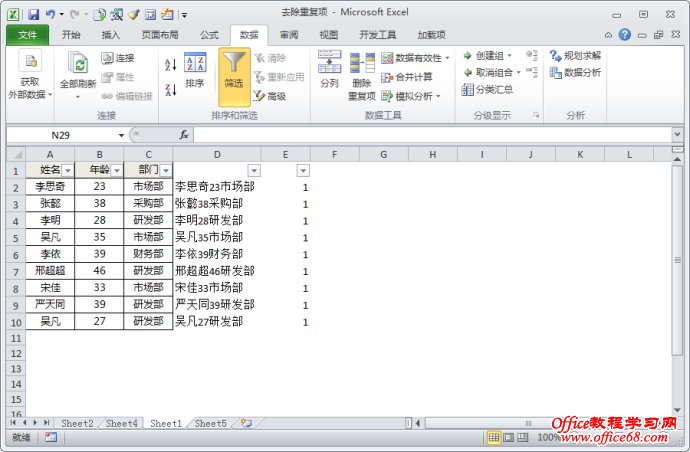Click Remove Duplicates (删除重复项)

(362, 77)
